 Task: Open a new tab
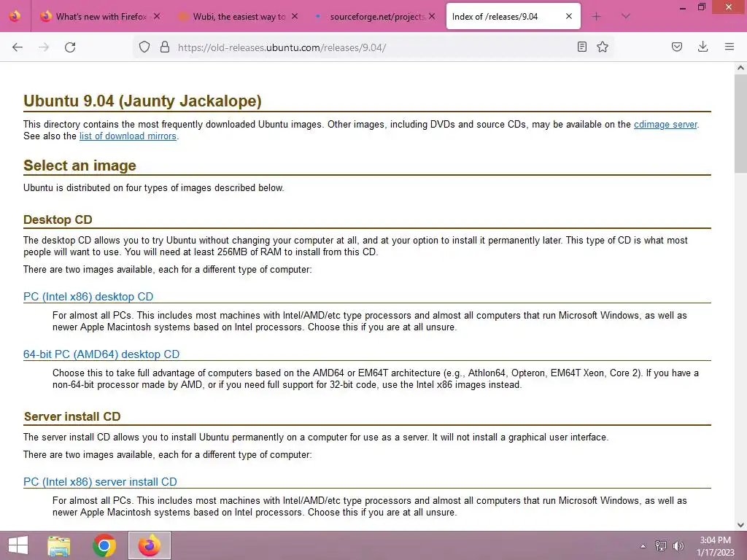click(x=597, y=17)
